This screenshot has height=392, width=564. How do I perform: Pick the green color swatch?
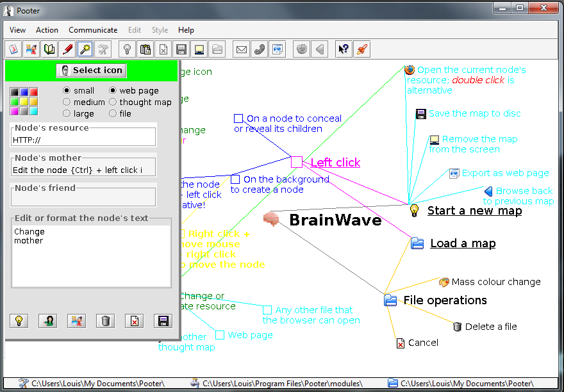(x=14, y=101)
